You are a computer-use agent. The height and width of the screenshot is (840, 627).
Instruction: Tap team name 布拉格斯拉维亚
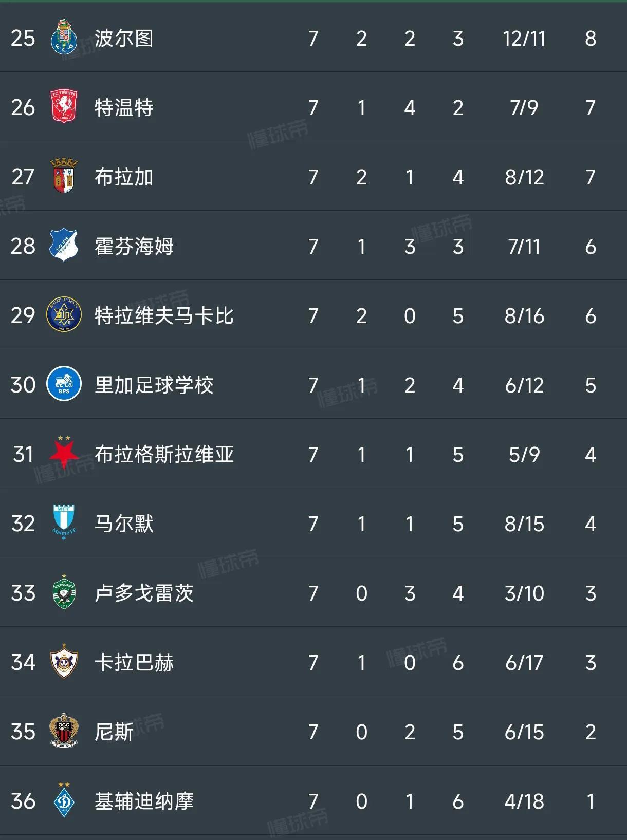tap(164, 455)
